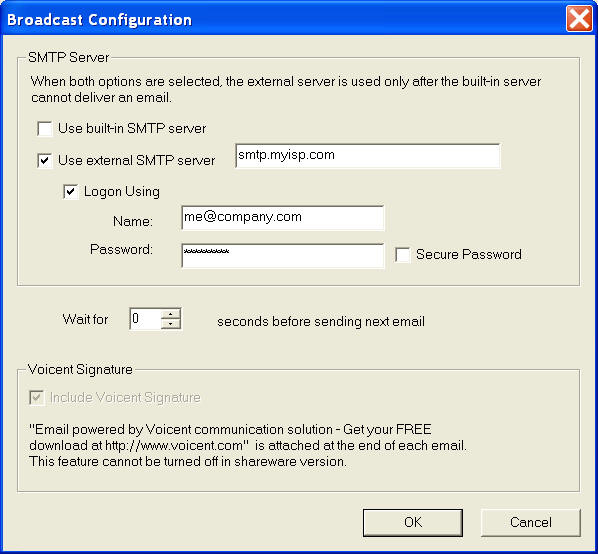Confirm settings with the OK button
This screenshot has height=554, width=598.
click(x=413, y=522)
